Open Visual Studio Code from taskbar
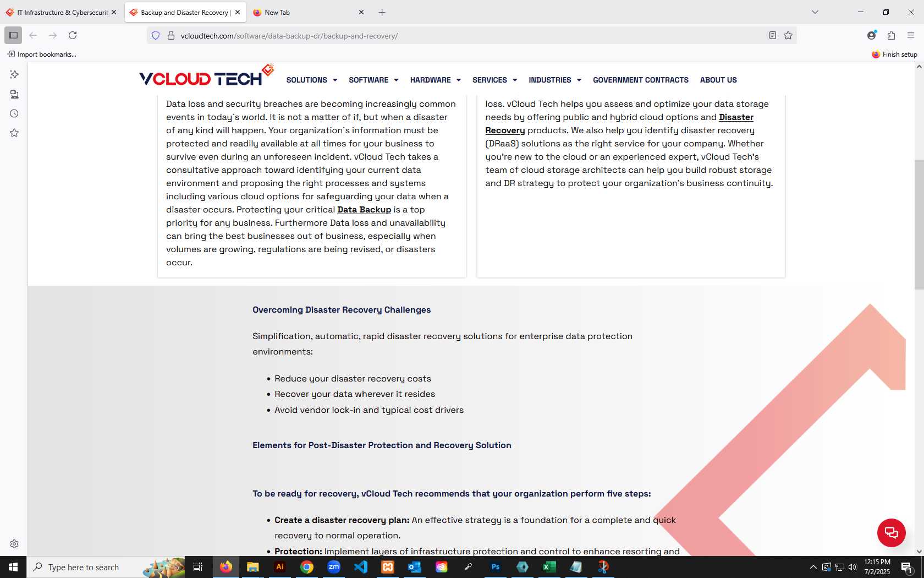Screen dimensions: 924x578 click(361, 566)
